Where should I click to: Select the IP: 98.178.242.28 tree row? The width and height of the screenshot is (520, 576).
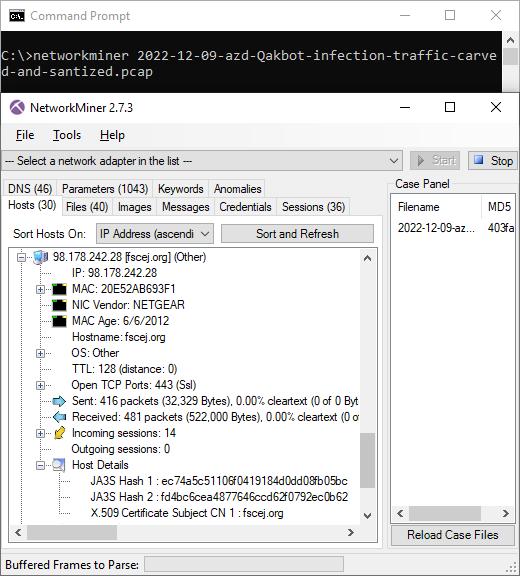point(114,273)
